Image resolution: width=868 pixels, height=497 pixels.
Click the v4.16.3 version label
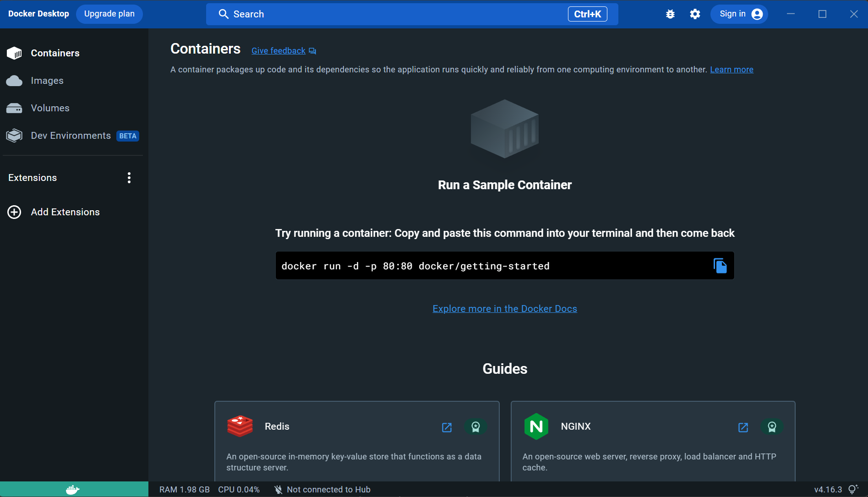coord(828,490)
